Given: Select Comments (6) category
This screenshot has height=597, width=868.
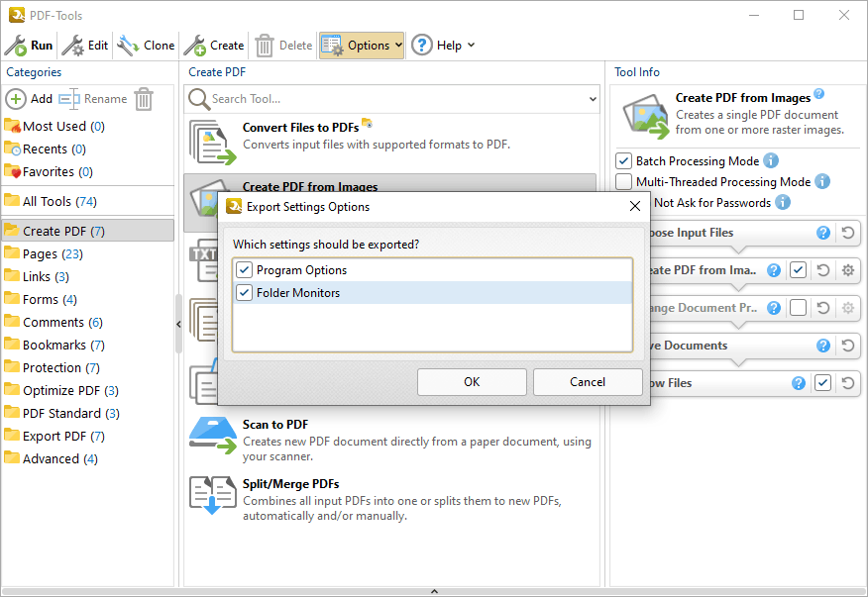Looking at the screenshot, I should [54, 322].
